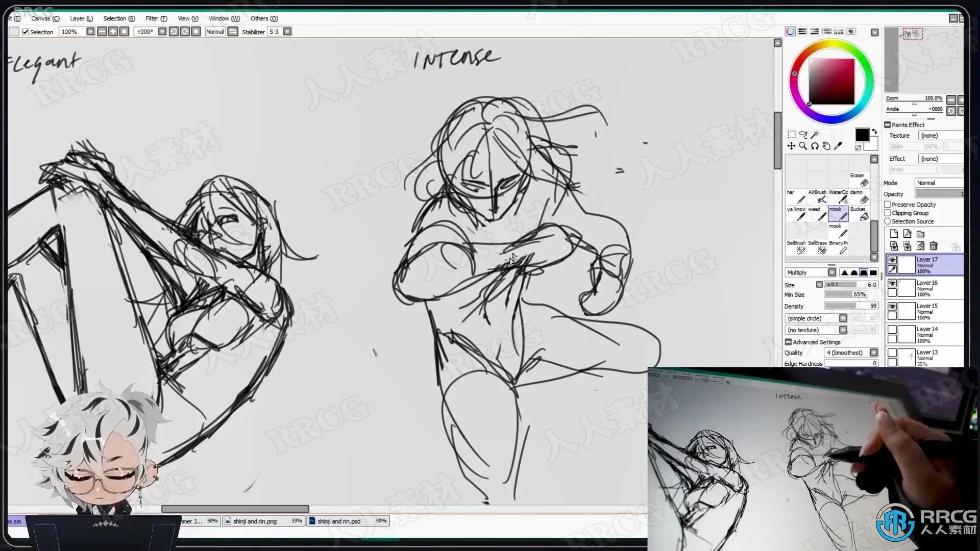
Task: Enable Preserve Opacity checkbox
Action: pyautogui.click(x=888, y=205)
